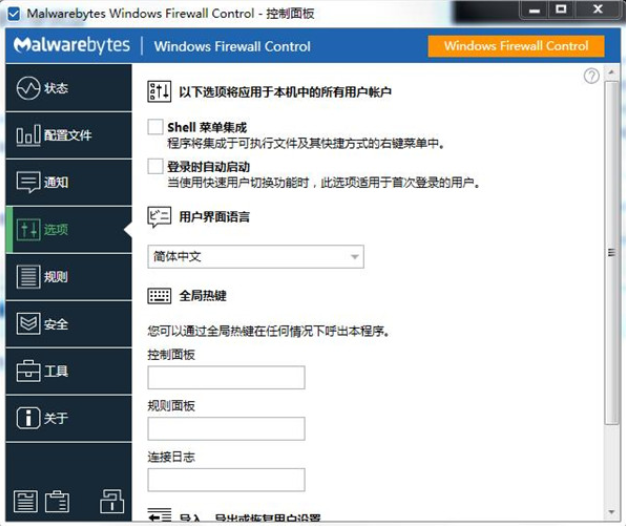Open the 工具 tools page
This screenshot has width=626, height=526.
click(69, 371)
